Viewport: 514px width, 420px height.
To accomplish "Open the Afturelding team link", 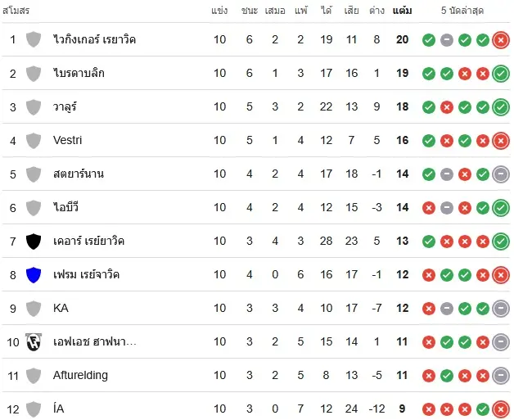I will (80, 375).
